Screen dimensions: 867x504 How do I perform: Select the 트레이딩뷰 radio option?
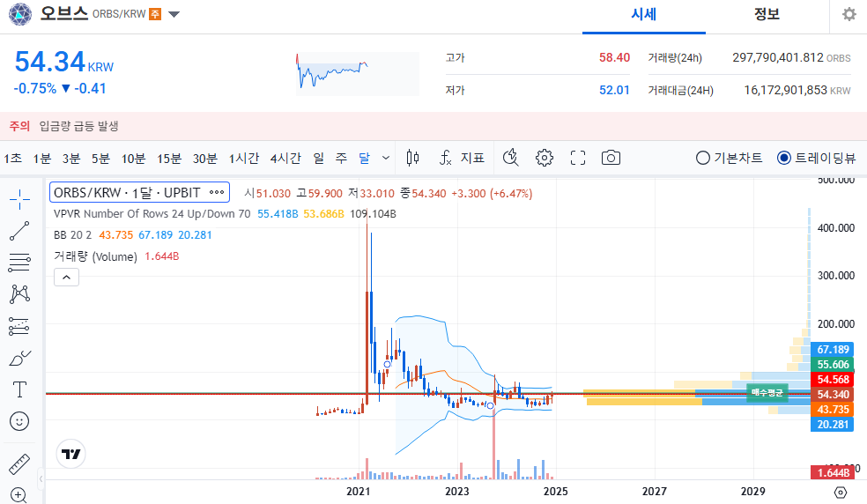816,159
